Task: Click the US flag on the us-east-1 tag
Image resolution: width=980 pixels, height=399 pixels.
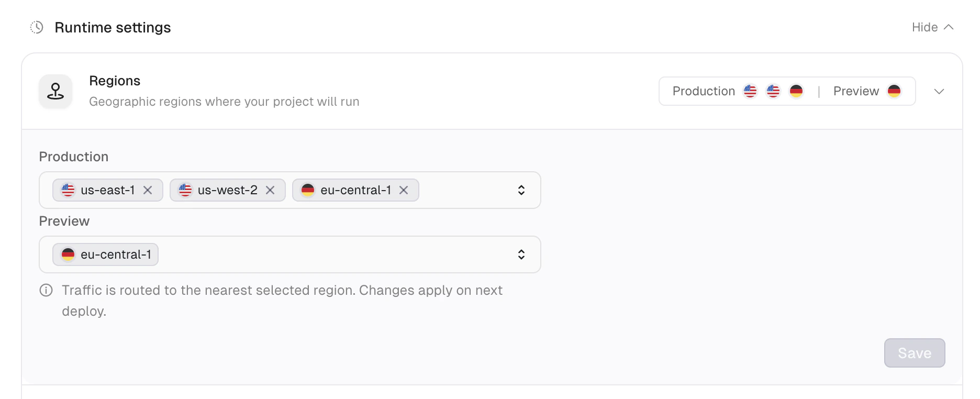Action: (68, 190)
